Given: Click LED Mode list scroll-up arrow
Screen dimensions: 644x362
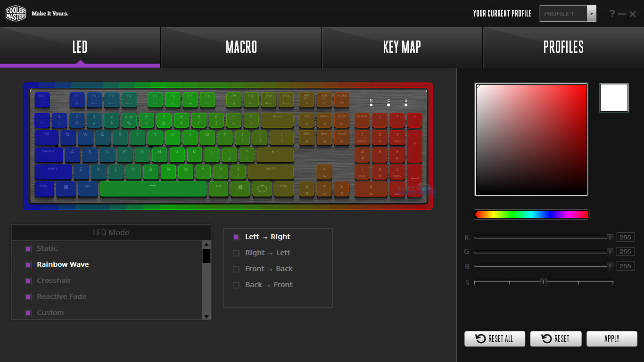Looking at the screenshot, I should [206, 244].
